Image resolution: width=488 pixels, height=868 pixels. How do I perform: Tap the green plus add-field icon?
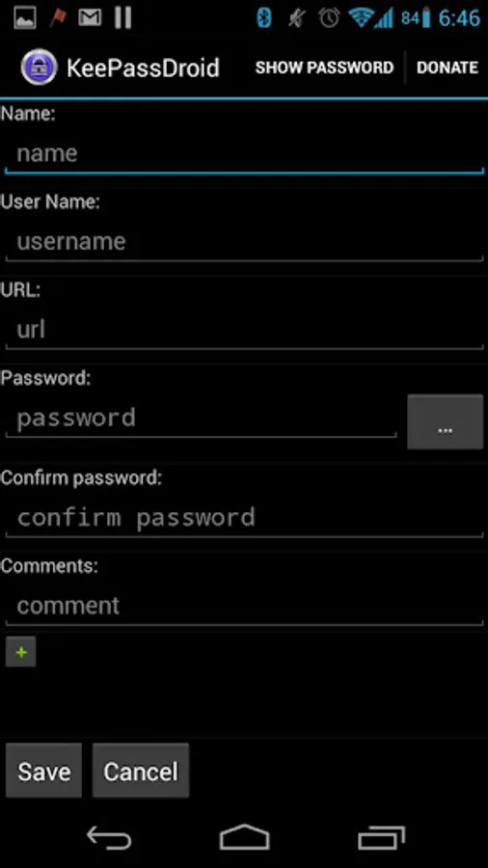pyautogui.click(x=21, y=652)
